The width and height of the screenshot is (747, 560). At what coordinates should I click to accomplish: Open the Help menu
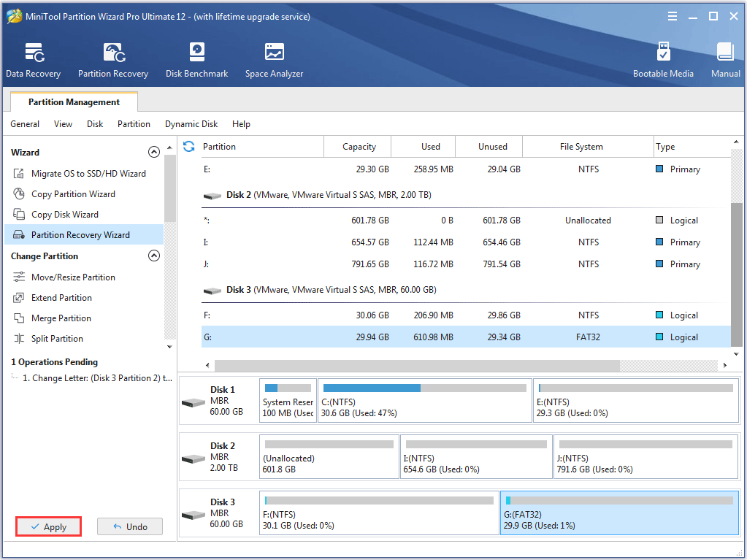(x=241, y=124)
